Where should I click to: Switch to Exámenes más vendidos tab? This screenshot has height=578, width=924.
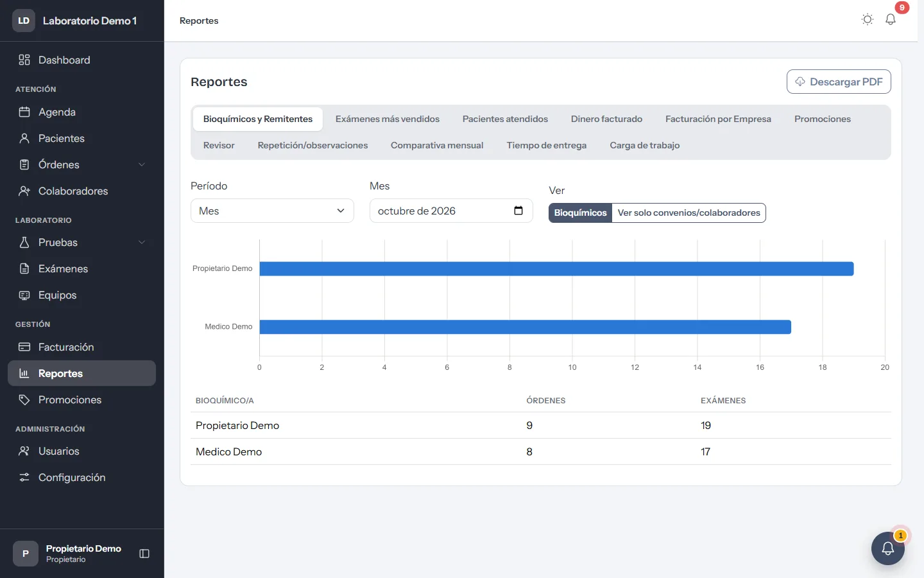(x=388, y=119)
